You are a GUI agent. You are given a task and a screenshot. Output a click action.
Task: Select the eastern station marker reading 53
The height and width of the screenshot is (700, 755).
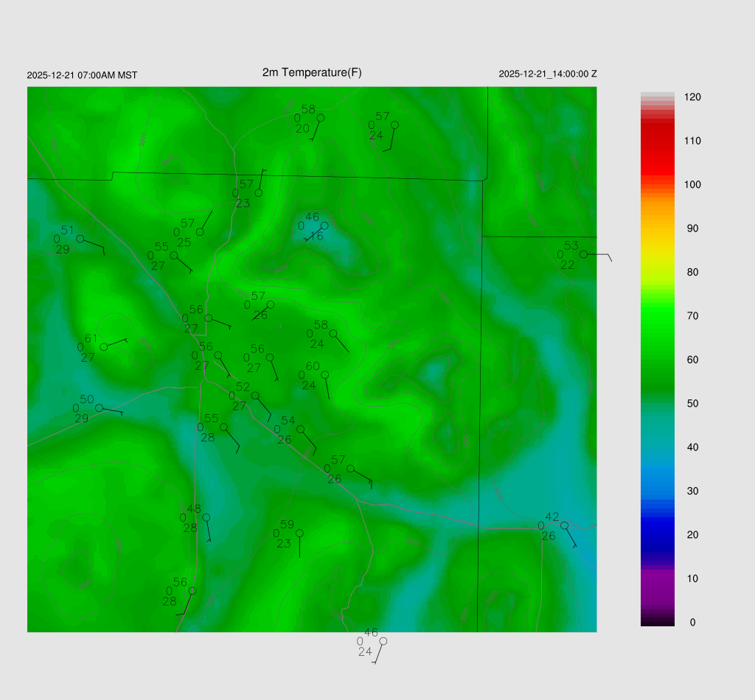coord(583,254)
